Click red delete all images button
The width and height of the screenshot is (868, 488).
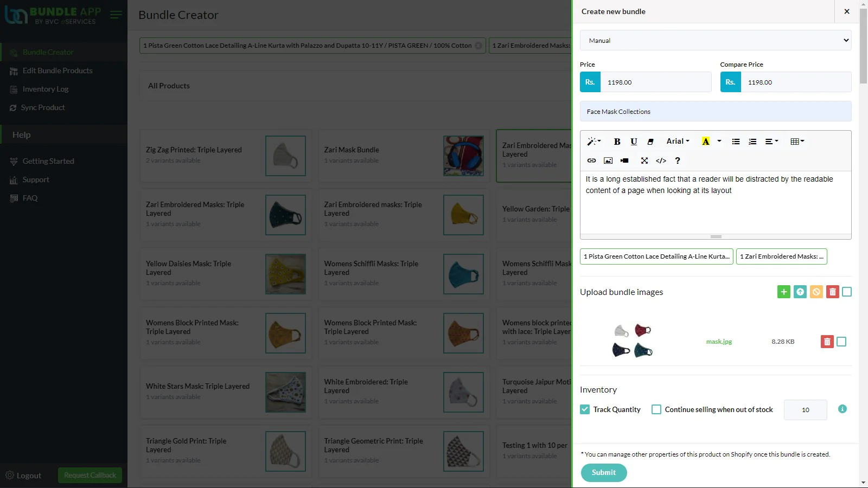[x=833, y=292]
